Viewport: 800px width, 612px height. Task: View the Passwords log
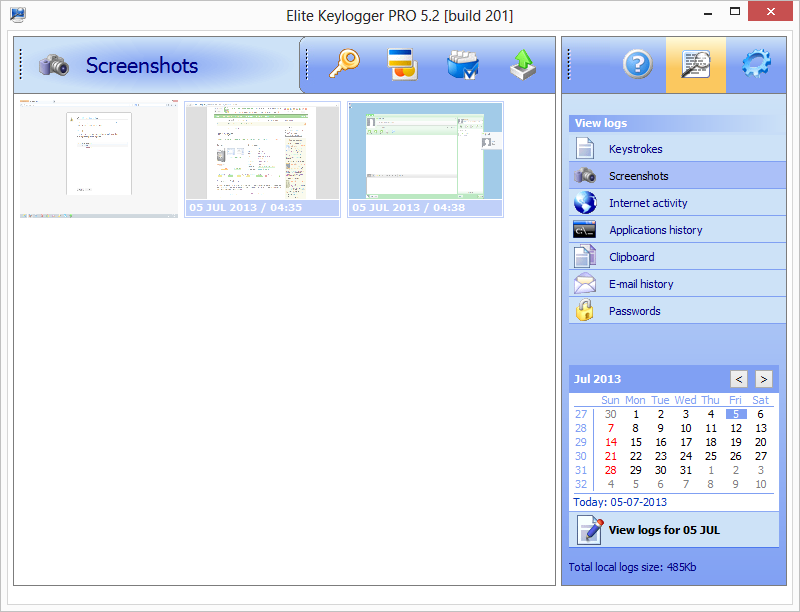pyautogui.click(x=634, y=311)
